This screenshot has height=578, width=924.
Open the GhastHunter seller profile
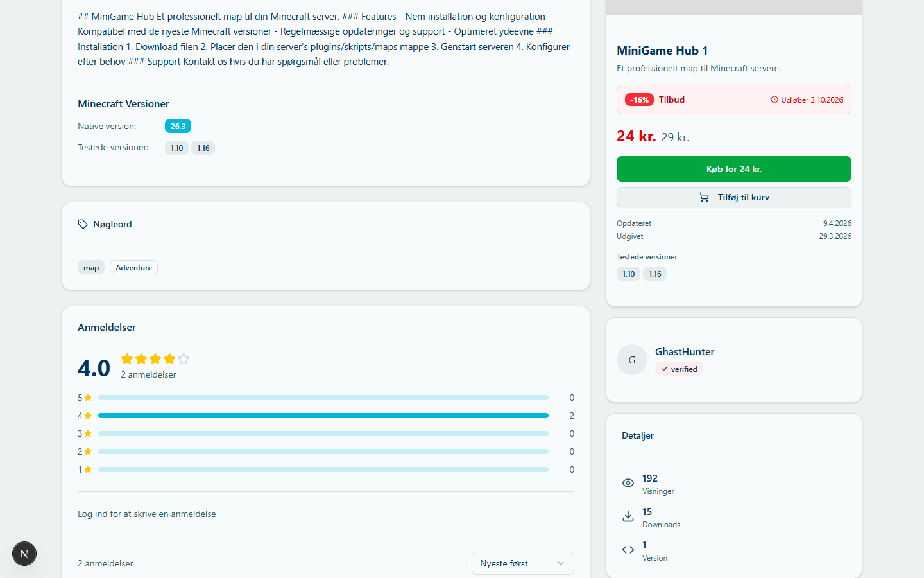pyautogui.click(x=685, y=351)
